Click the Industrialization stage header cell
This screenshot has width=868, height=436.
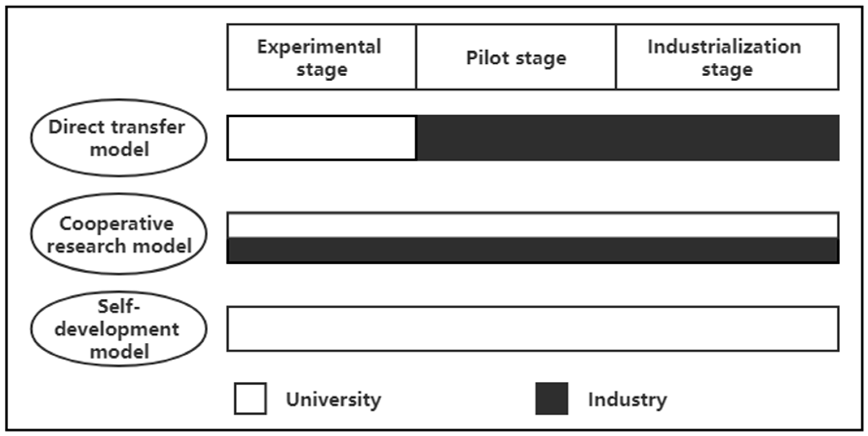(x=727, y=57)
